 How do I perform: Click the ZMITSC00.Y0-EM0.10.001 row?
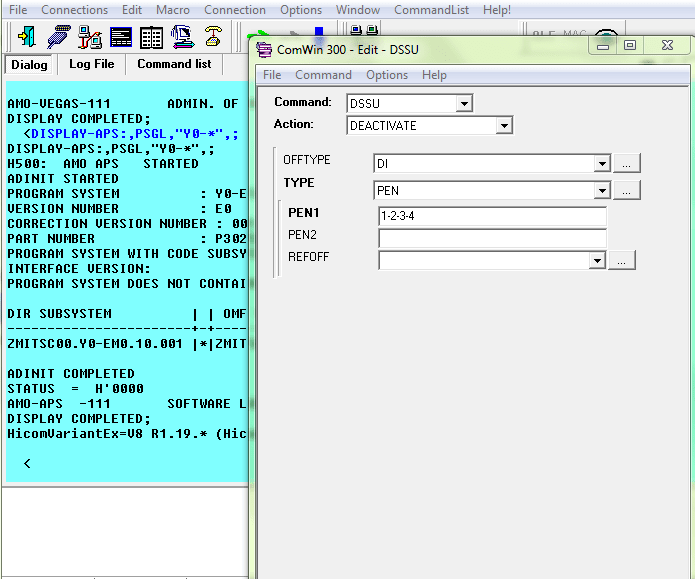pyautogui.click(x=126, y=344)
